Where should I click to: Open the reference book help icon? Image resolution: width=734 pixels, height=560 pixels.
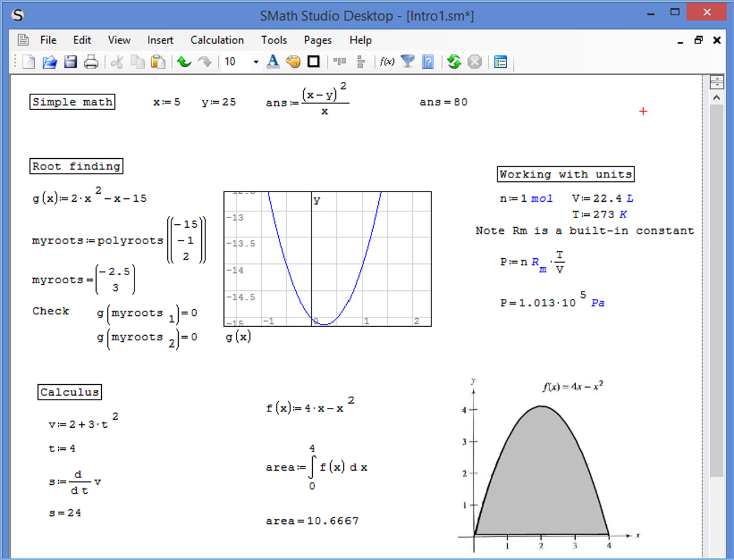pyautogui.click(x=428, y=62)
